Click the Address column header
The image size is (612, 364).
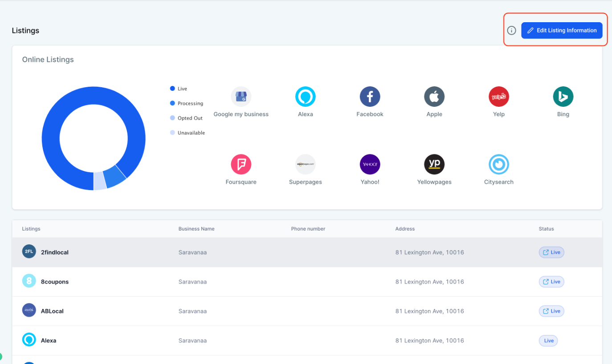pos(405,229)
